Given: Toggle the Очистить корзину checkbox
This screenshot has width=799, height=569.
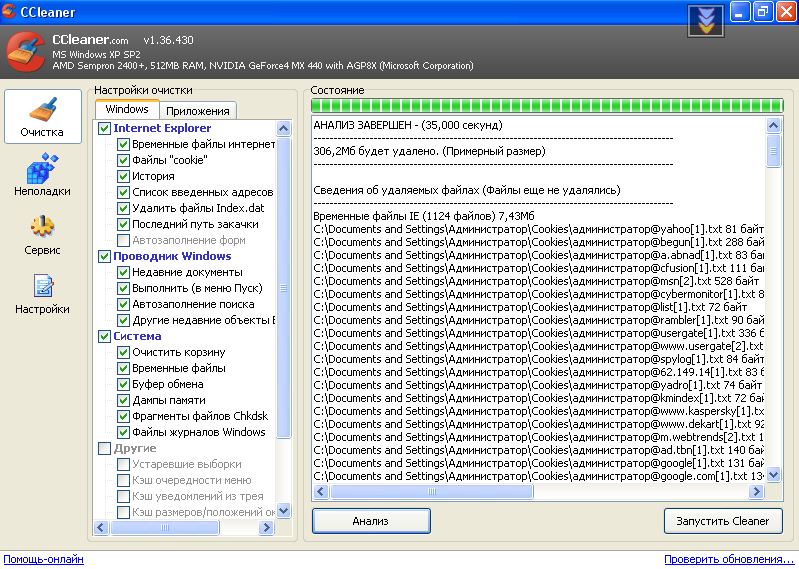Looking at the screenshot, I should [124, 352].
